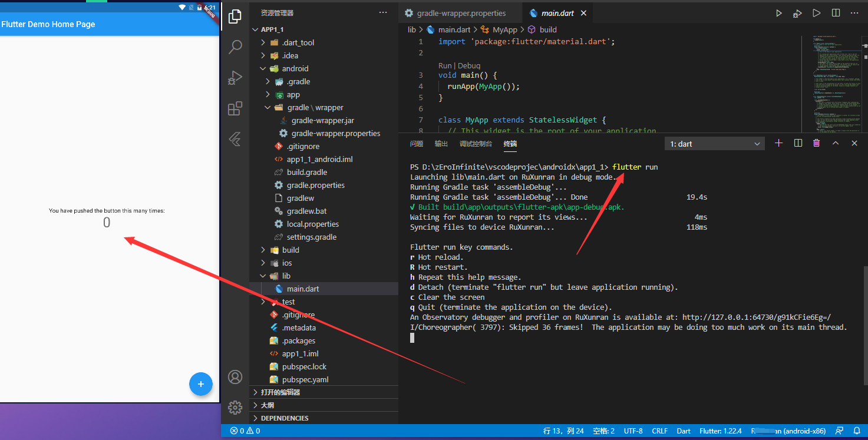This screenshot has height=440, width=868.
Task: Expand the .idea folder
Action: 263,55
